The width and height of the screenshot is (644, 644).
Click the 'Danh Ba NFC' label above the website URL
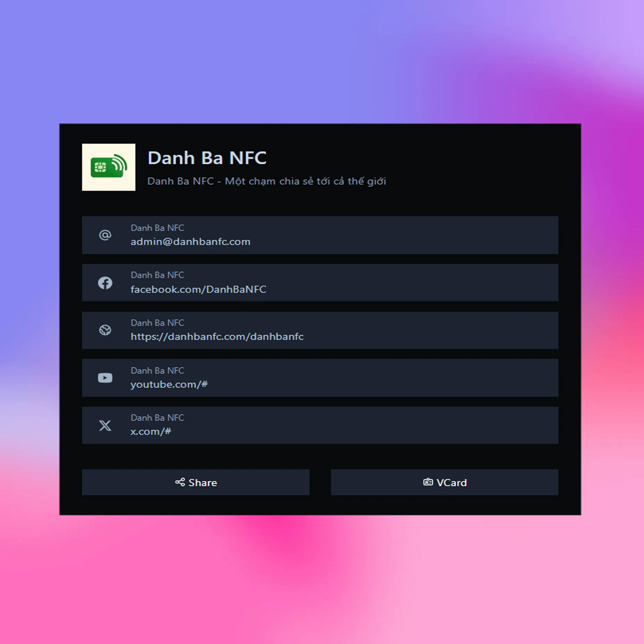click(157, 323)
